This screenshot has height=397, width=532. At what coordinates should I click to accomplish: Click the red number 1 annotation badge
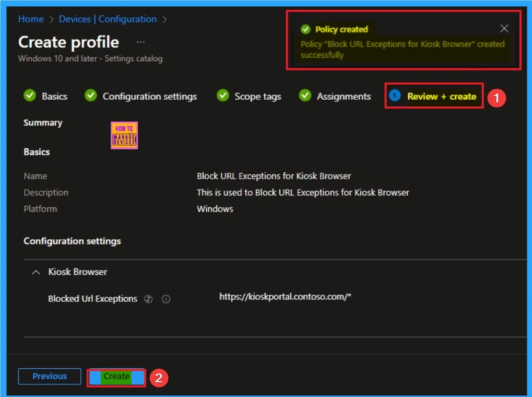coord(496,97)
